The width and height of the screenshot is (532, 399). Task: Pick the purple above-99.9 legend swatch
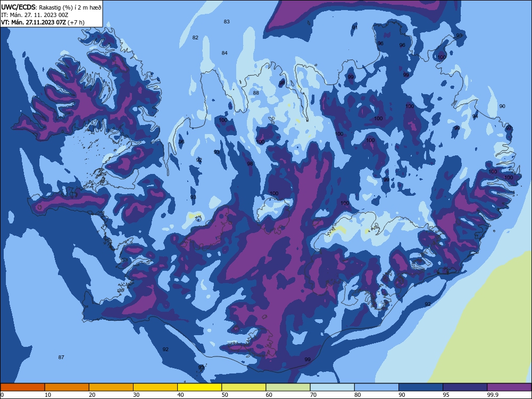point(510,387)
